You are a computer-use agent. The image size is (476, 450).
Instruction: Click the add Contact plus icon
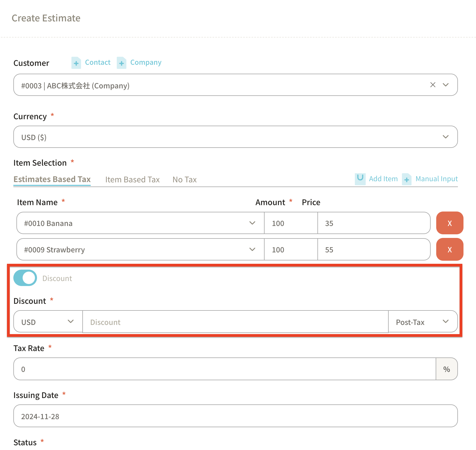click(76, 63)
